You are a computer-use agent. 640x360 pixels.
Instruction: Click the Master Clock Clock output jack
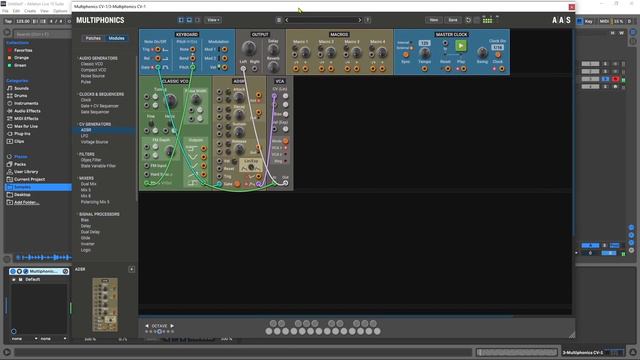pyautogui.click(x=502, y=69)
